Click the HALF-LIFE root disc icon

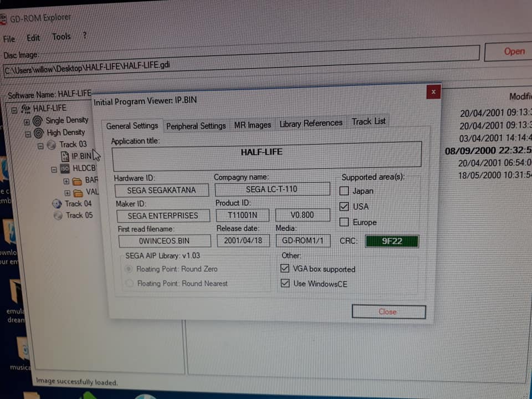(26, 109)
